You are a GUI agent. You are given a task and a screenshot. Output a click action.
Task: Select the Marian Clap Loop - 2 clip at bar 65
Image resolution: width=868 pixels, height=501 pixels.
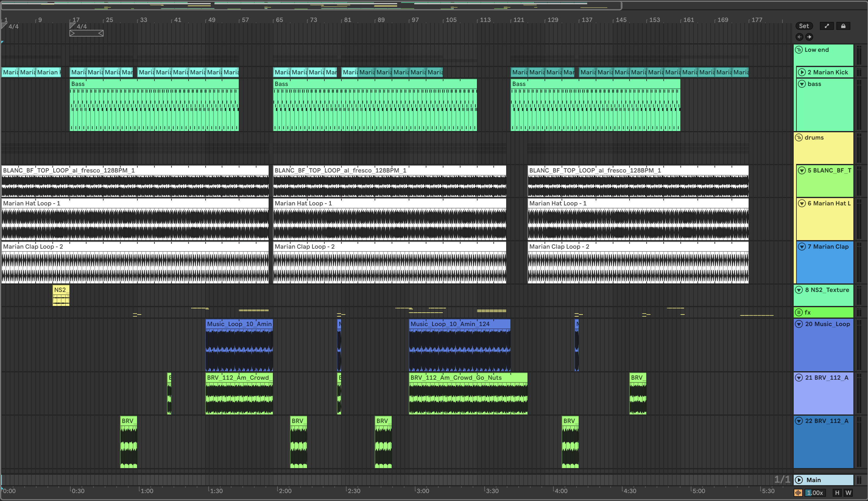pyautogui.click(x=390, y=262)
